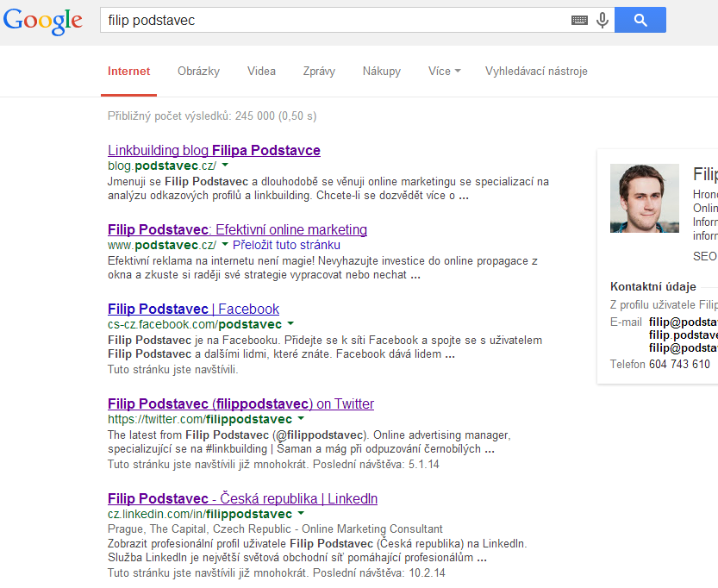This screenshot has width=718, height=588.
Task: Expand arrow next to www.podstavec.cz URL
Action: pos(225,245)
